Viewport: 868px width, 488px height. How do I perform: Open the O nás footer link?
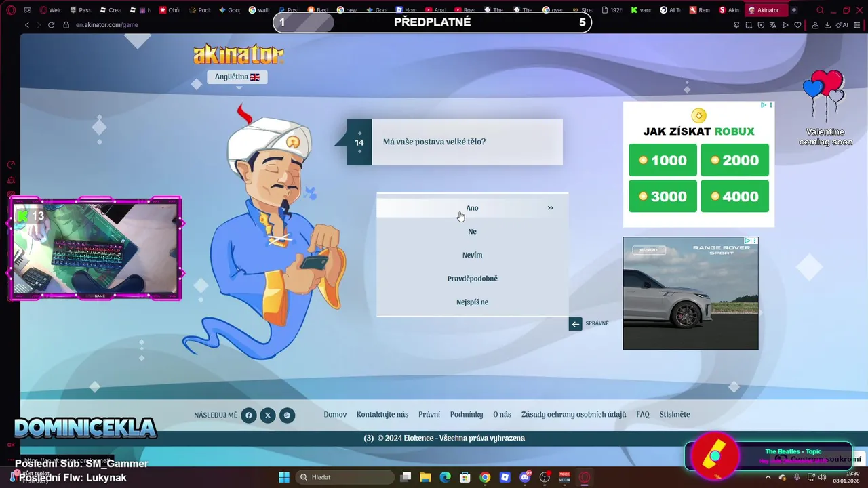pos(502,415)
